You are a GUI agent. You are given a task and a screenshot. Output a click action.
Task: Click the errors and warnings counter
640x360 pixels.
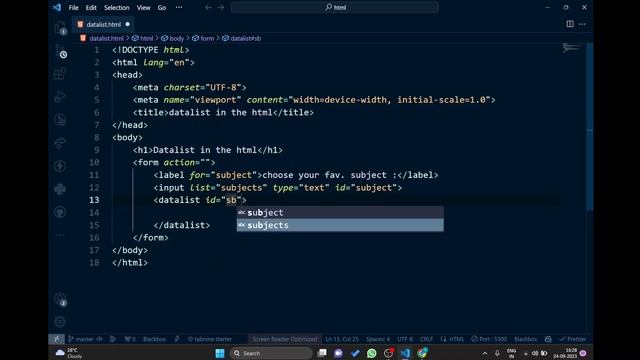point(130,339)
